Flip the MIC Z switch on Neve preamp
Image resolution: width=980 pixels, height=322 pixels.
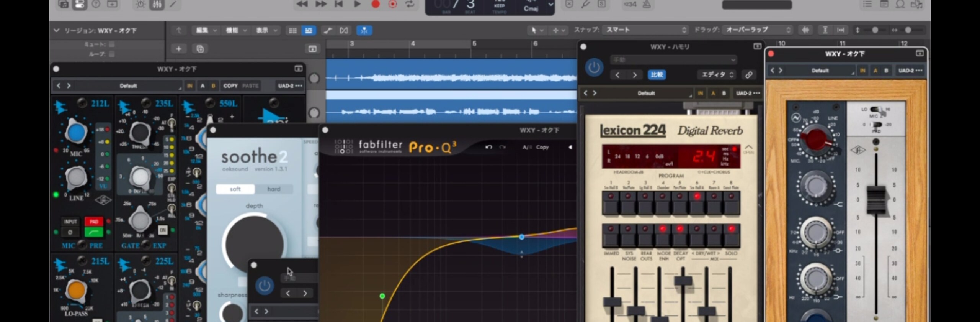click(876, 109)
